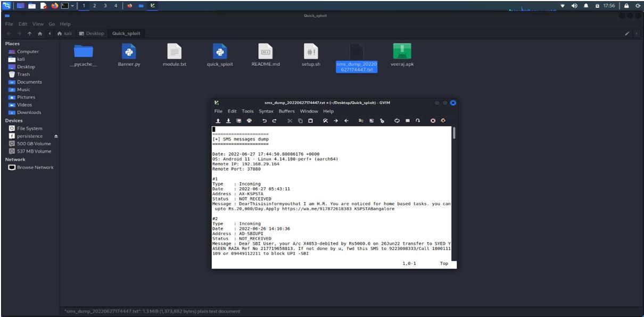The height and width of the screenshot is (317, 644).
Task: Click the Jump to Tag icon in GVIM toolbar
Action: click(418, 121)
